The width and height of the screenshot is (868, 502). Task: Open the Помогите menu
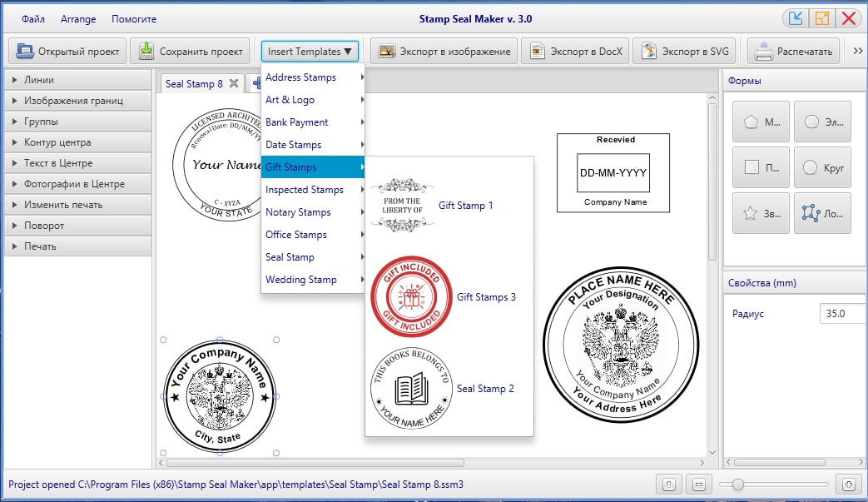(134, 19)
